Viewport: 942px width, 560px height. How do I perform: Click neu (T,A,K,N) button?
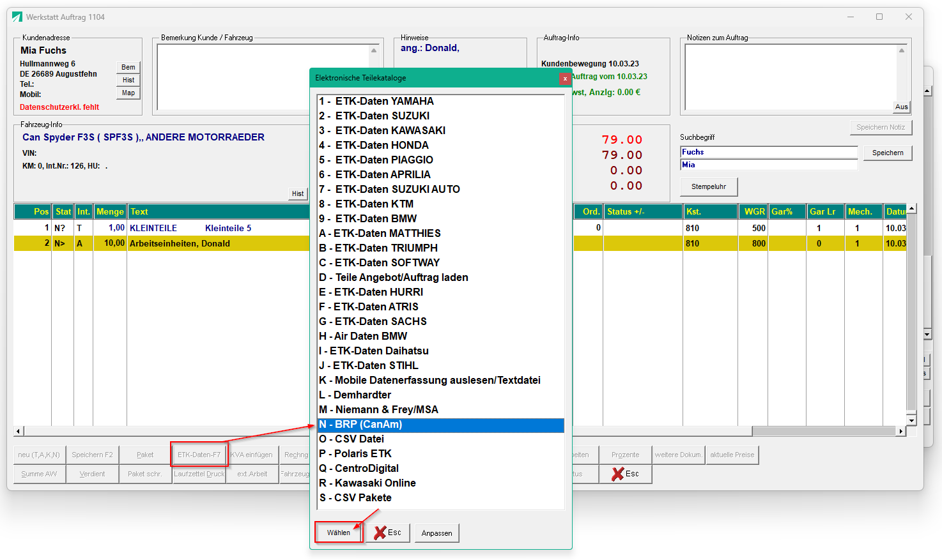(39, 455)
